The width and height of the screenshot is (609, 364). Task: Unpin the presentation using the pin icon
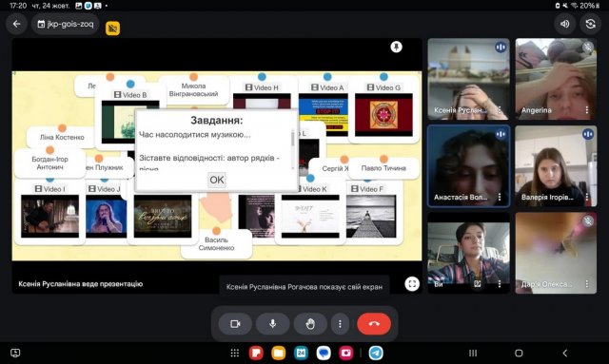click(396, 47)
